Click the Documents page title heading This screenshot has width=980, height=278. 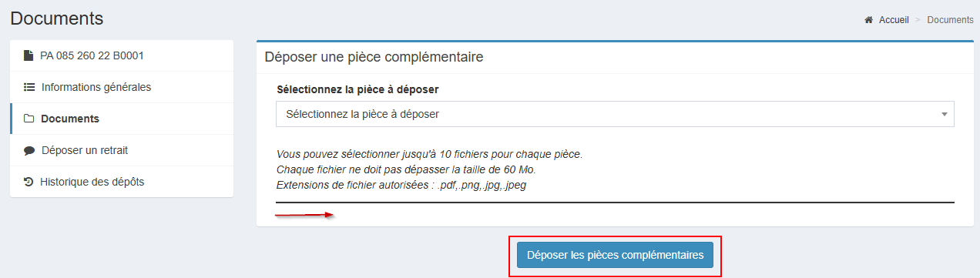coord(57,18)
